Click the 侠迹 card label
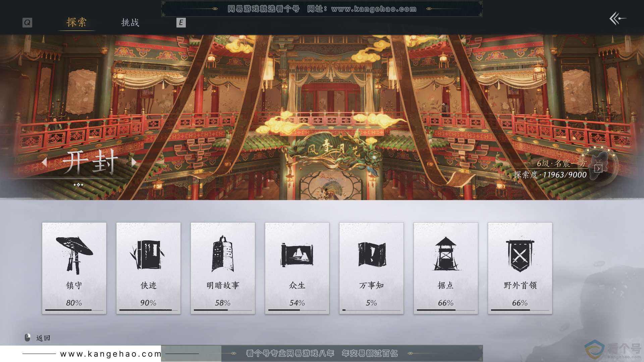 coord(149,285)
